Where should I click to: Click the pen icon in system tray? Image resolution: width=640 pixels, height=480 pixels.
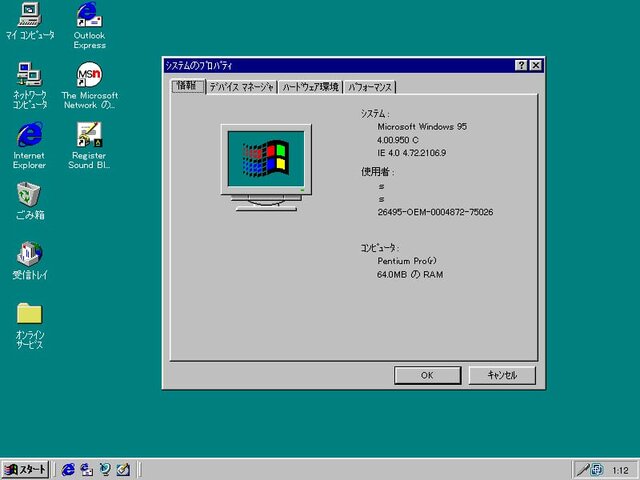[582, 470]
